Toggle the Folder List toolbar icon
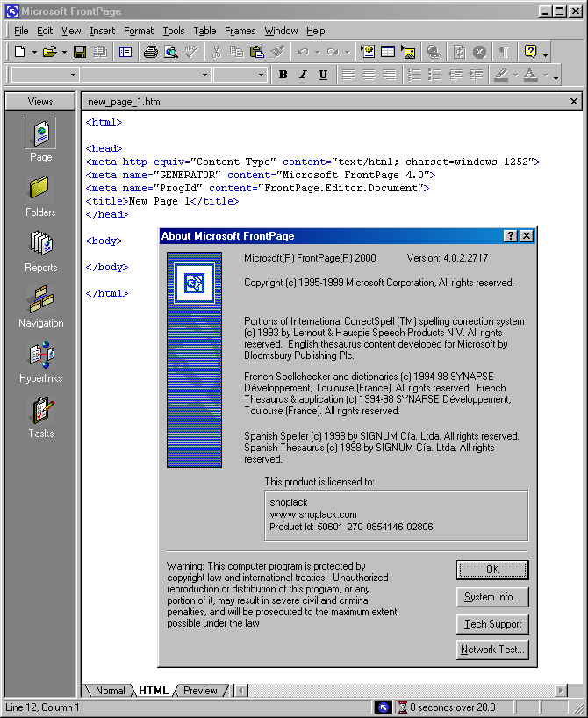The width and height of the screenshot is (588, 718). (x=125, y=52)
